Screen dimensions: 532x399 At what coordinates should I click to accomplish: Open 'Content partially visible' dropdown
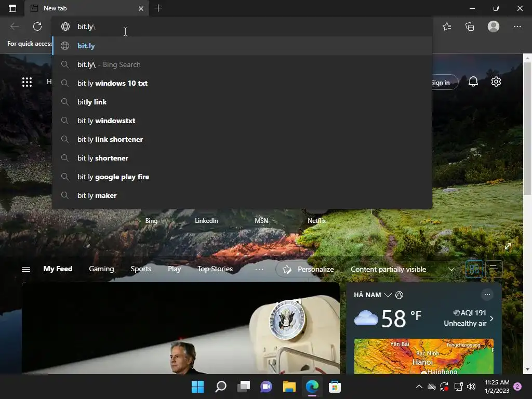(403, 269)
